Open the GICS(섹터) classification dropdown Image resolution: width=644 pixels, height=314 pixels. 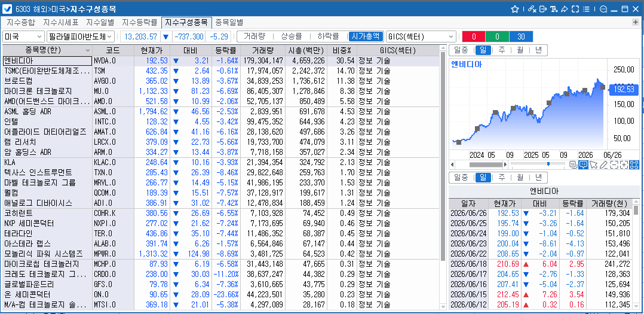click(x=421, y=36)
